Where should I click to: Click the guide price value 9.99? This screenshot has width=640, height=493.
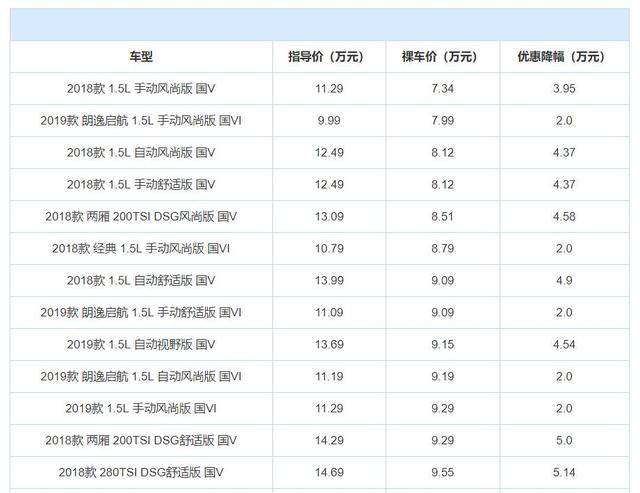coord(329,121)
